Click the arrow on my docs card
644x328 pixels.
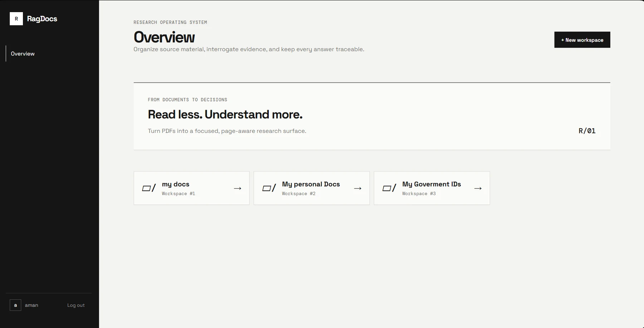pyautogui.click(x=238, y=188)
